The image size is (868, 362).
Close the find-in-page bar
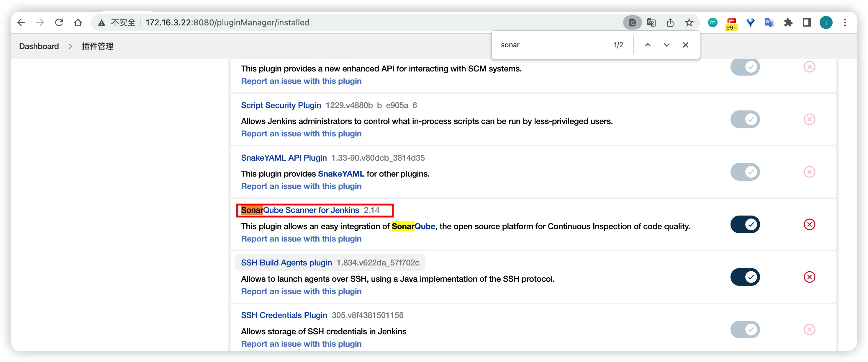coord(685,45)
